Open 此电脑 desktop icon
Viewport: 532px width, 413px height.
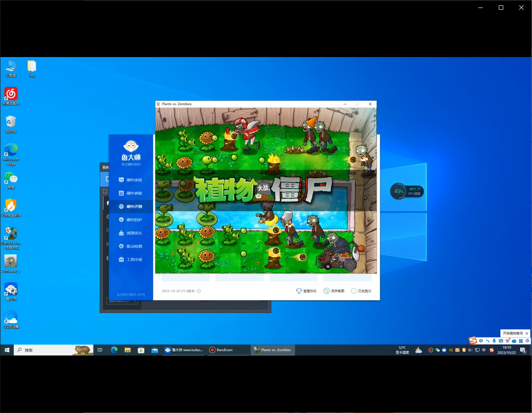click(11, 69)
